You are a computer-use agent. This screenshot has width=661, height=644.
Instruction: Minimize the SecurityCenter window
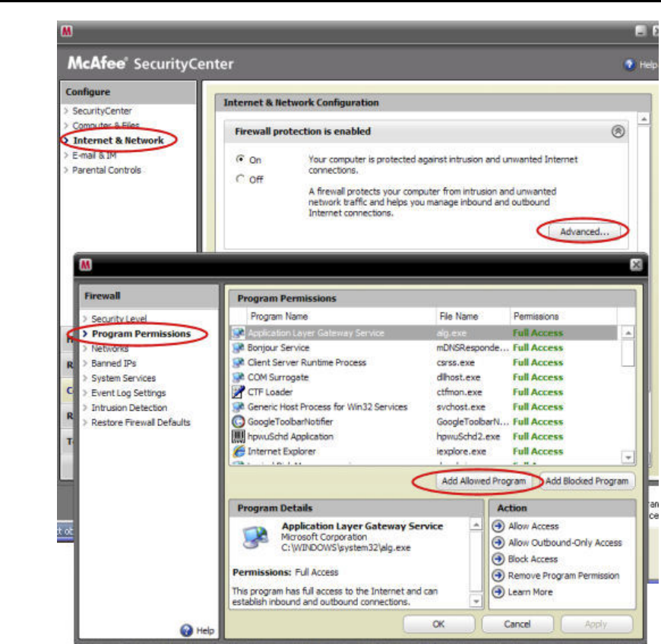click(640, 31)
